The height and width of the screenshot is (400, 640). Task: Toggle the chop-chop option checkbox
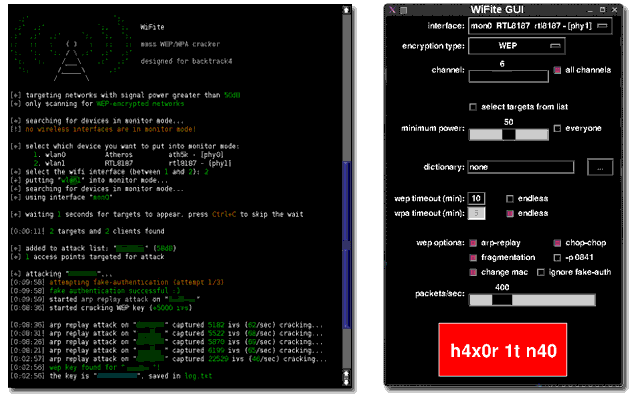pyautogui.click(x=557, y=243)
